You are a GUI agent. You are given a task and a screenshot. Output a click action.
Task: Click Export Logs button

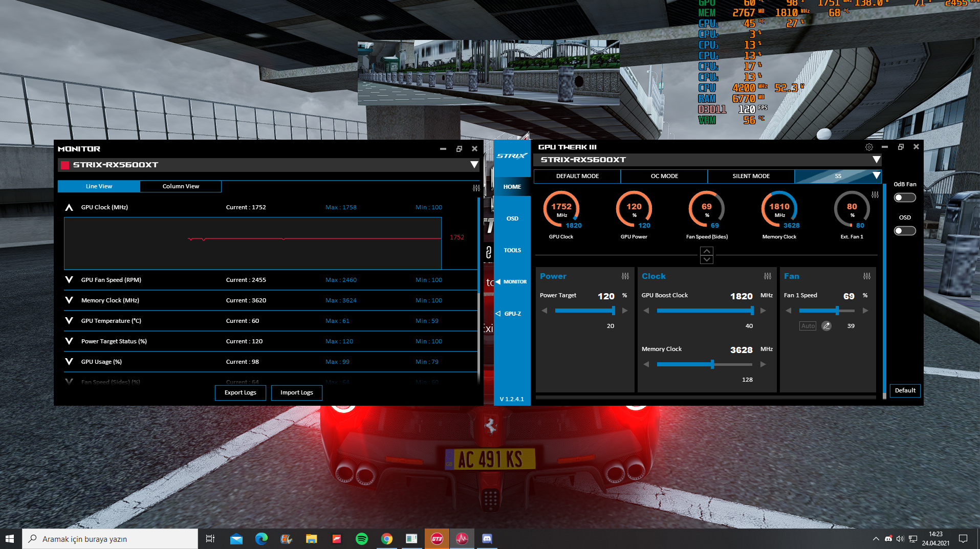click(241, 392)
